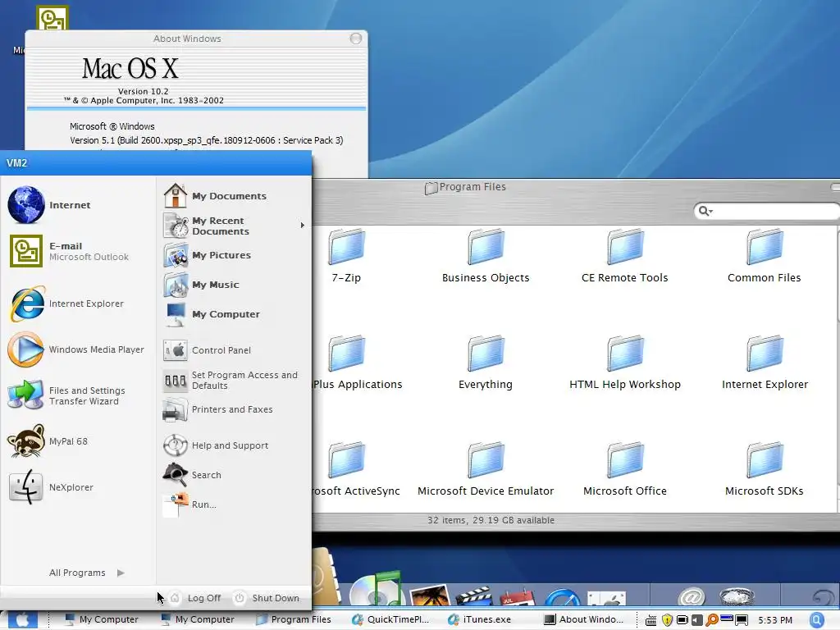Click the 5:53 PM clock
Screen dimensions: 840x630
point(774,620)
